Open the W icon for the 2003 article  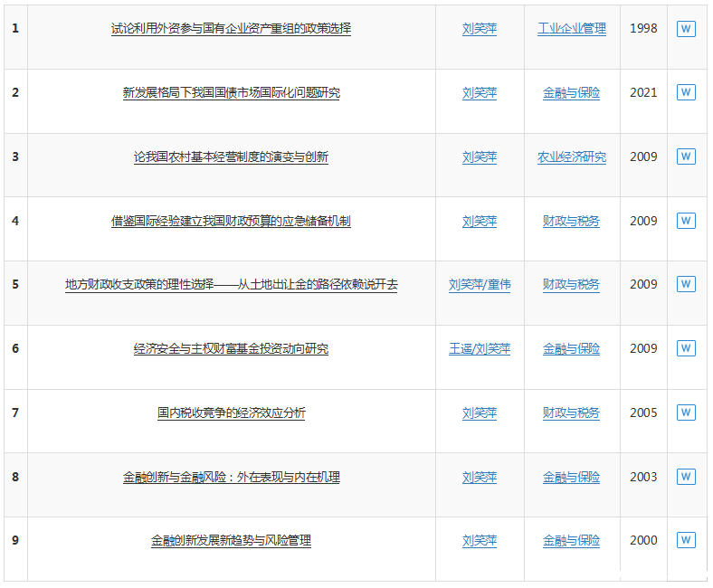[686, 477]
